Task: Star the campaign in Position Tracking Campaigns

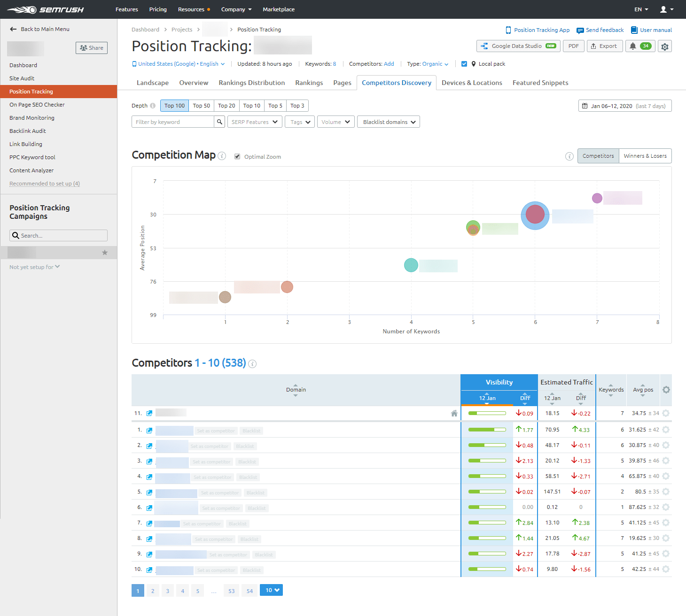Action: (104, 252)
